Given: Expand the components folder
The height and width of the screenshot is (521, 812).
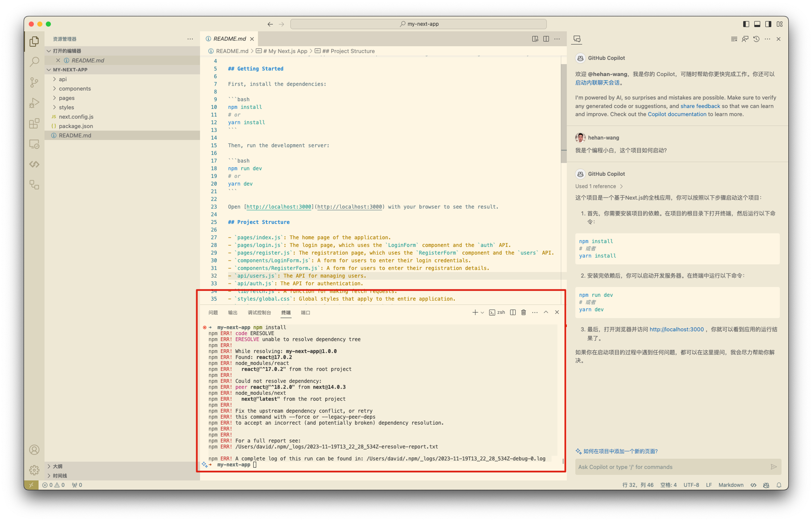Looking at the screenshot, I should 75,89.
